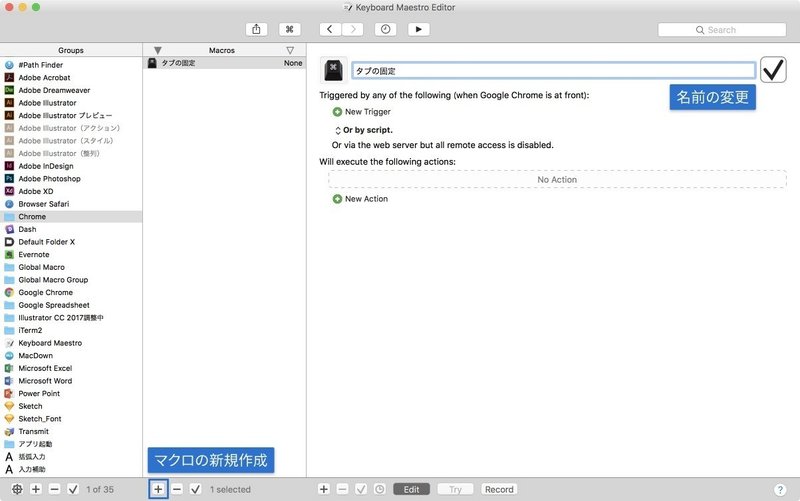Select the Sketch_Font group
This screenshot has height=501, width=800.
click(71, 419)
